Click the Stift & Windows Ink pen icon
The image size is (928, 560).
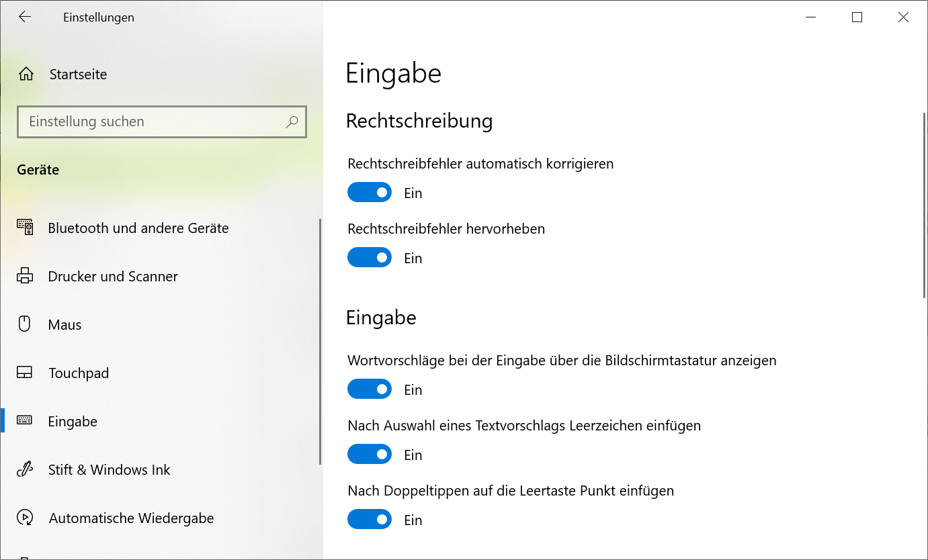click(25, 470)
